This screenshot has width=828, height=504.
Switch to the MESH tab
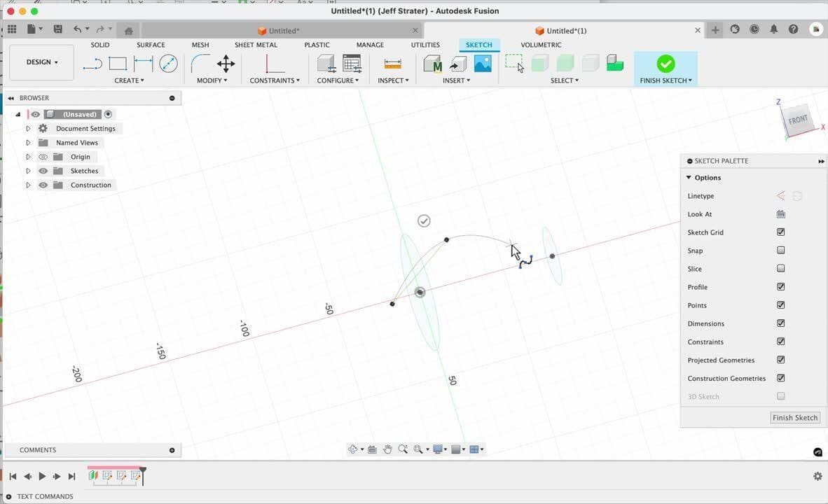pos(200,45)
